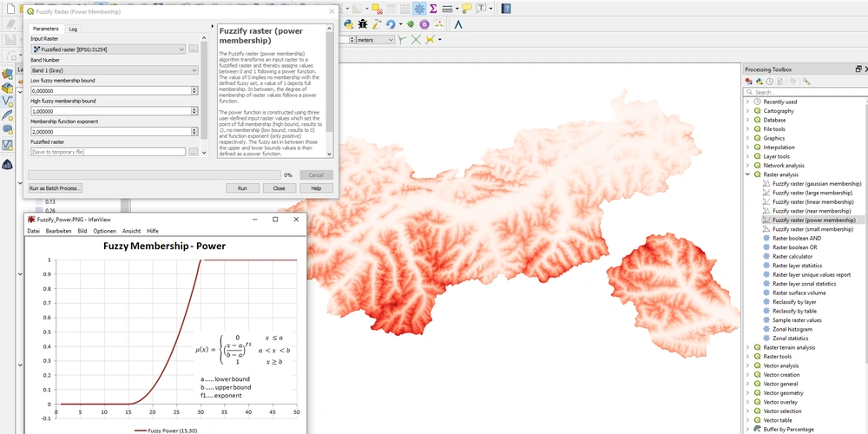This screenshot has width=868, height=434.
Task: Collapse the help panel arrow in dialog
Action: tap(213, 26)
